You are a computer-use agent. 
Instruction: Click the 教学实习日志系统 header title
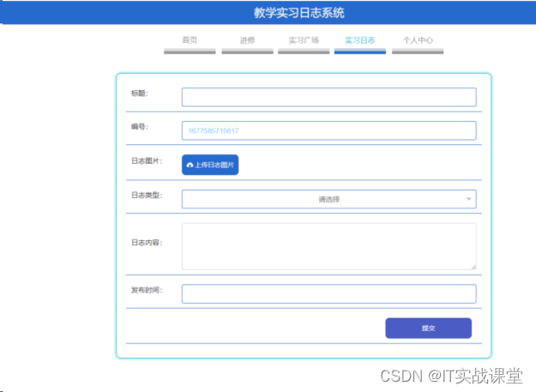pyautogui.click(x=298, y=13)
